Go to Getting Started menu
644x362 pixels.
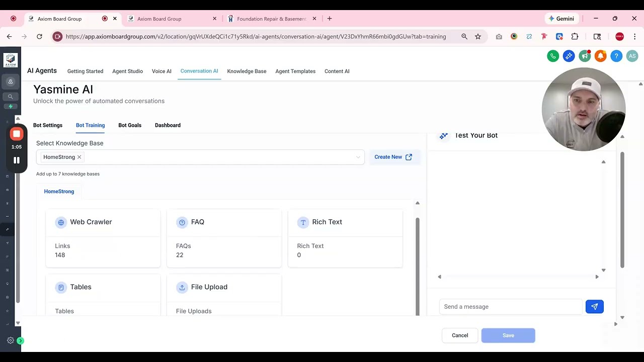85,71
